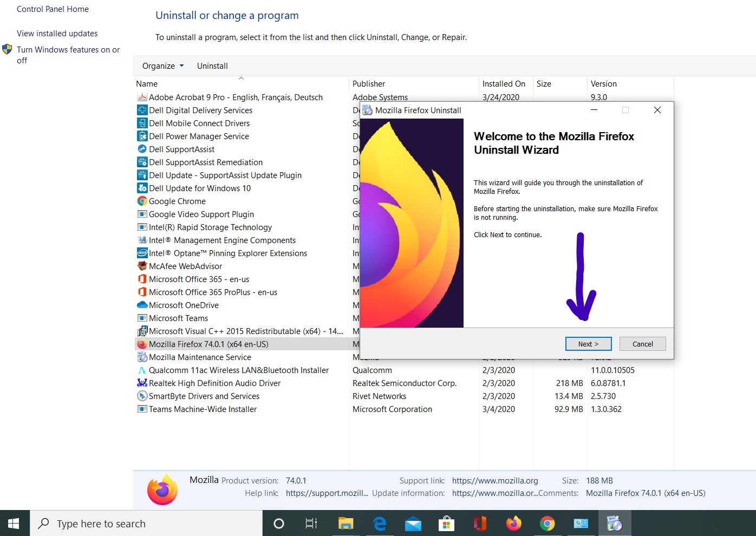Select the Google Chrome icon in the program list
Screen dimensions: 756x536
pos(142,201)
